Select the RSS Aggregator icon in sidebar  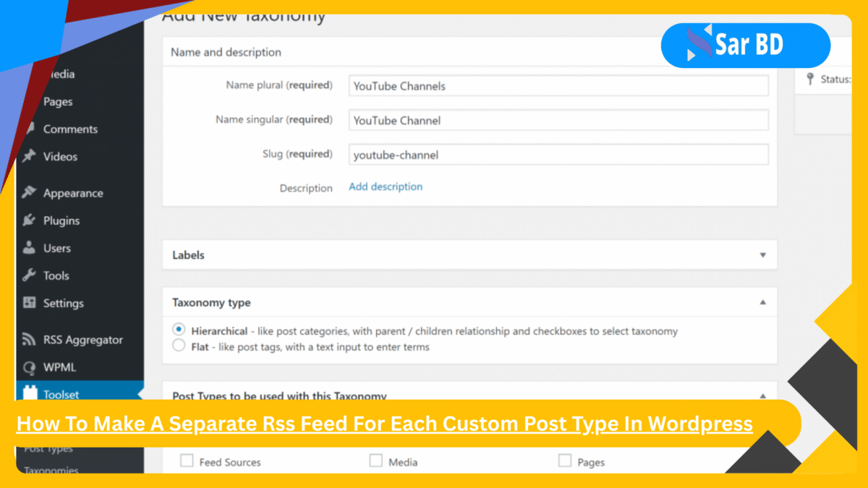[x=30, y=339]
